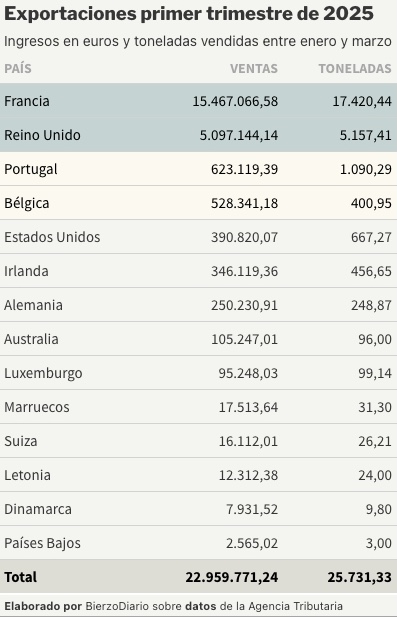Select the Suiza tonnage value 26,21
397x617 pixels.
click(375, 441)
